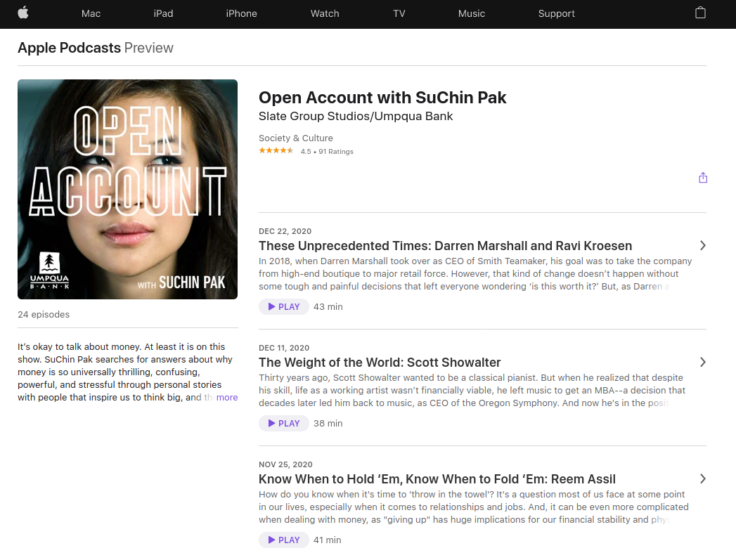Viewport: 736px width, 560px height.
Task: Click the 4.5 star rating
Action: click(276, 150)
